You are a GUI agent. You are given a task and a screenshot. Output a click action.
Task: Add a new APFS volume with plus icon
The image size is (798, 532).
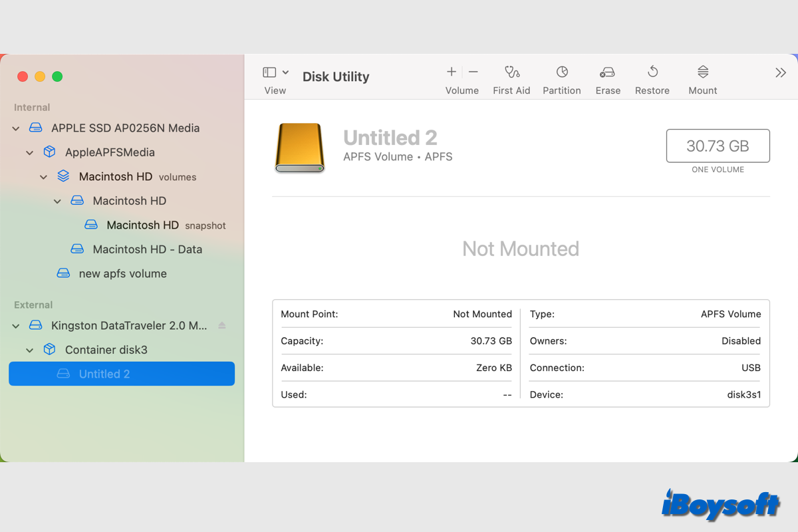pyautogui.click(x=451, y=72)
